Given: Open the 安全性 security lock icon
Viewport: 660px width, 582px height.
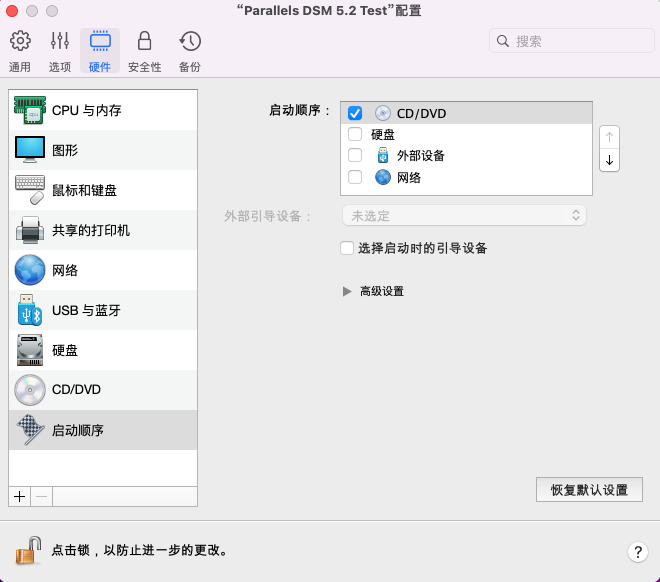Looking at the screenshot, I should coord(144,41).
